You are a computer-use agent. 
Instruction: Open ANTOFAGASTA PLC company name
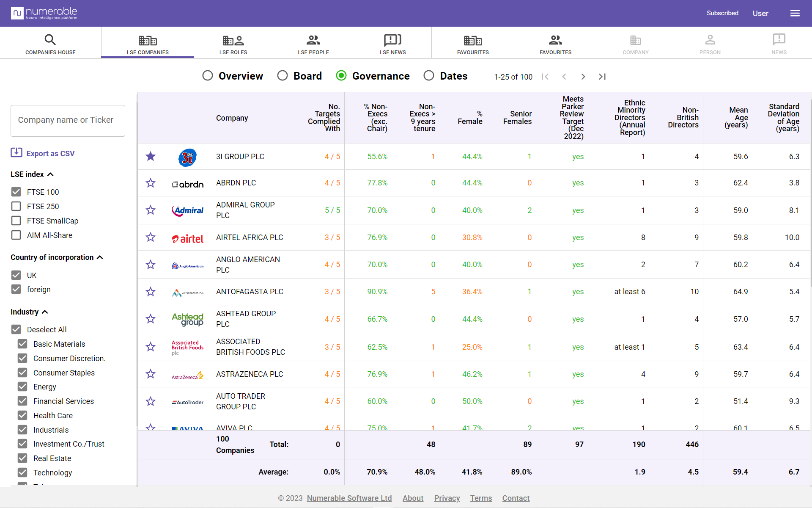(250, 292)
